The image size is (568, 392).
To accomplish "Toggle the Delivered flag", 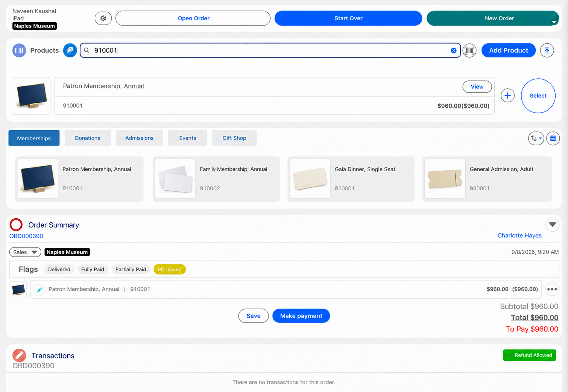I will point(59,269).
